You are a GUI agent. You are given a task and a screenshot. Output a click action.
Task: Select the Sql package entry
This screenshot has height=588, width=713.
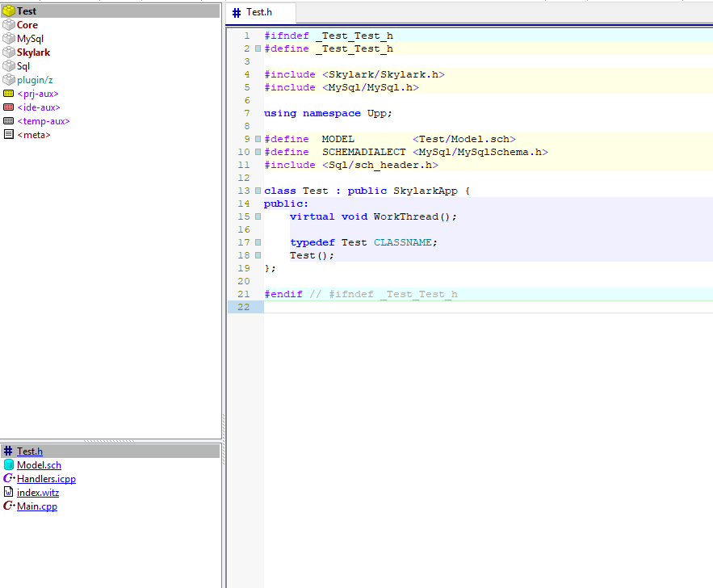23,66
